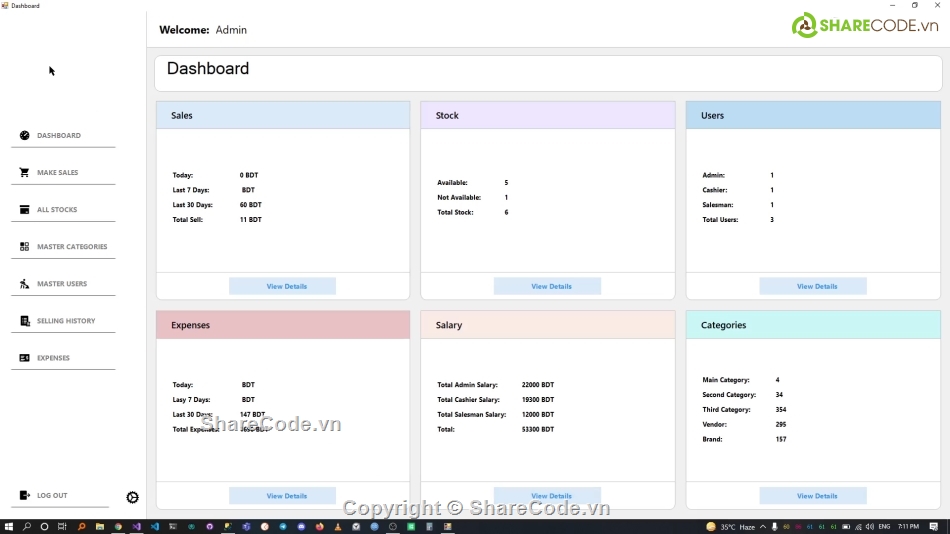Screen dimensions: 950x534
Task: Open the Expenses sidebar label
Action: [x=53, y=358]
